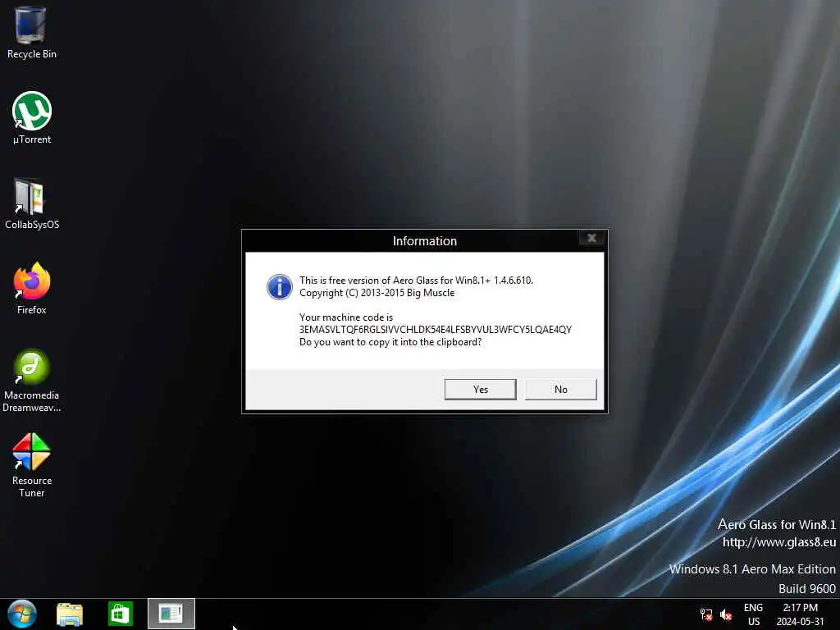Select the Macromedia Dreamweaver shortcut icon
Image resolution: width=840 pixels, height=630 pixels.
[x=32, y=381]
